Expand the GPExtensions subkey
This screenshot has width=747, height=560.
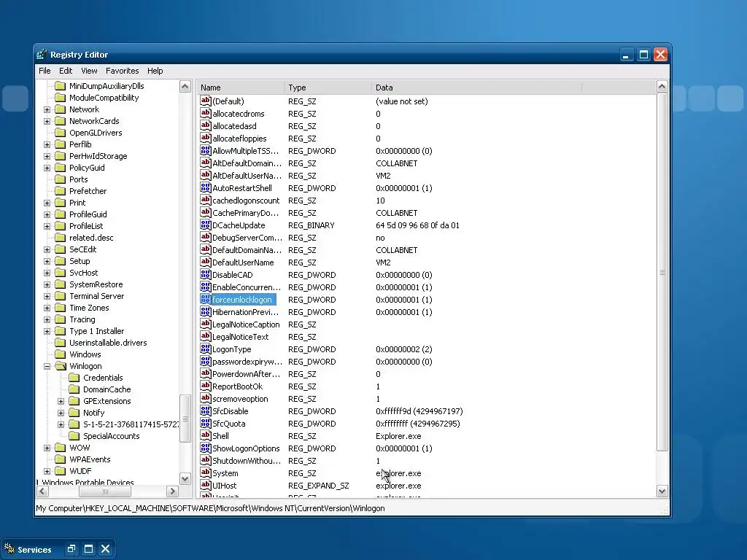[x=61, y=402]
